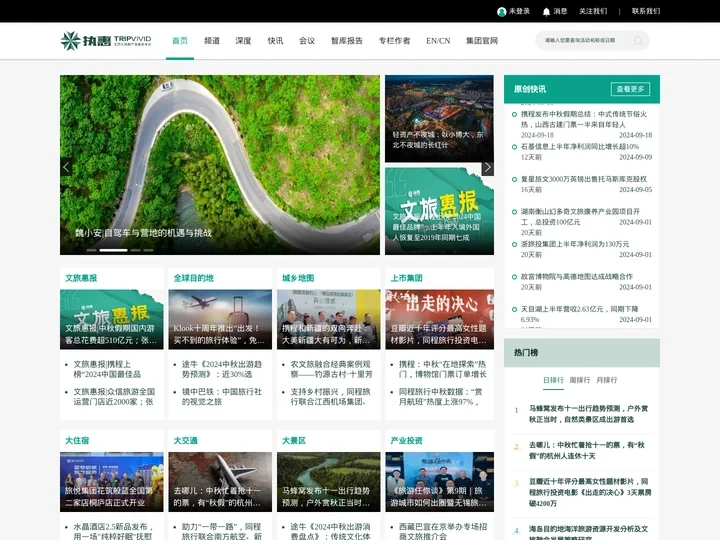
Task: Open the 产业投资 section heading
Action: (x=406, y=441)
